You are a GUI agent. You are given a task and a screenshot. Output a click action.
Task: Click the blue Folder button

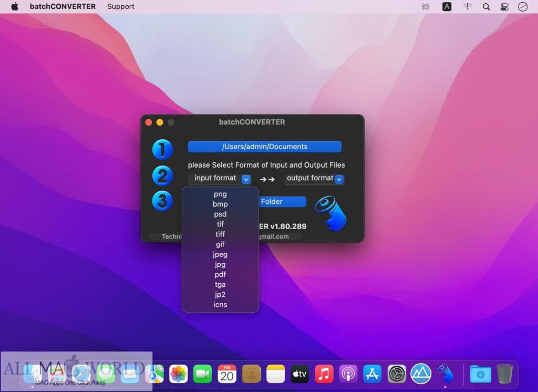coord(282,201)
